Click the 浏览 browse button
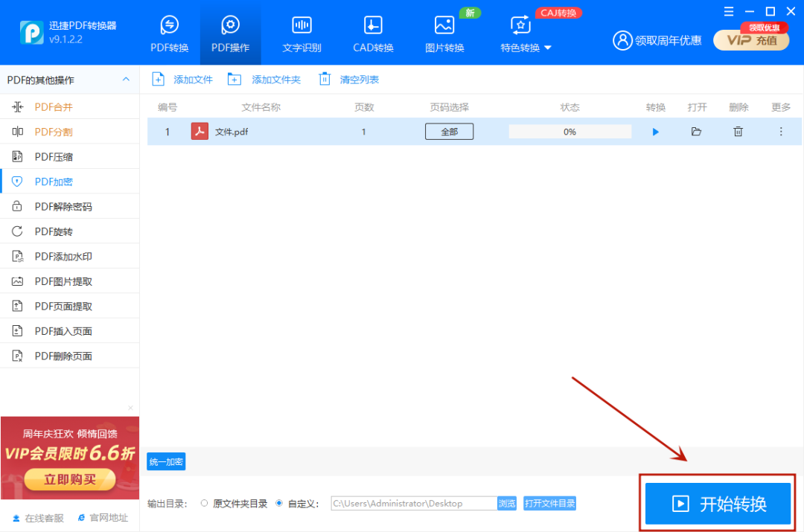This screenshot has height=532, width=804. pyautogui.click(x=507, y=503)
